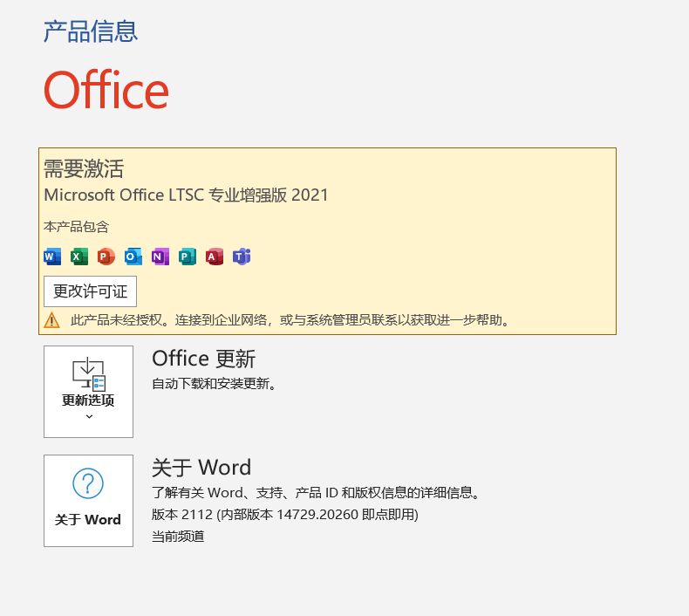Click the Word app icon
The height and width of the screenshot is (616, 689).
pos(52,257)
